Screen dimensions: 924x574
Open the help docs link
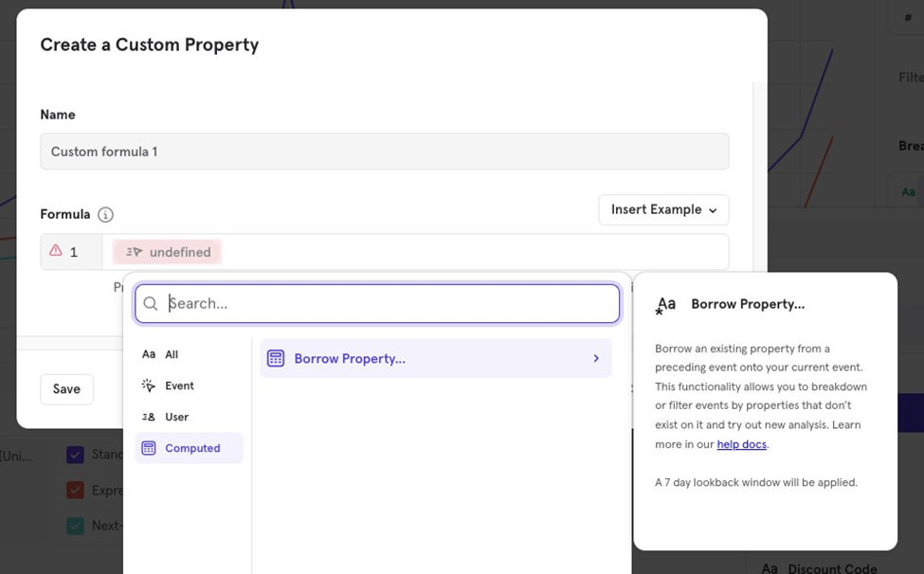click(741, 444)
